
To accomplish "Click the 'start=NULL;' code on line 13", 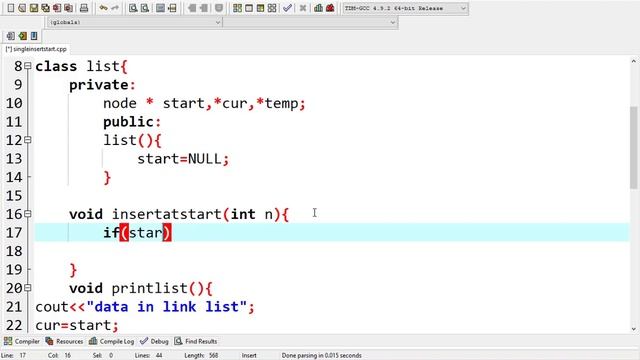I will coord(183,159).
